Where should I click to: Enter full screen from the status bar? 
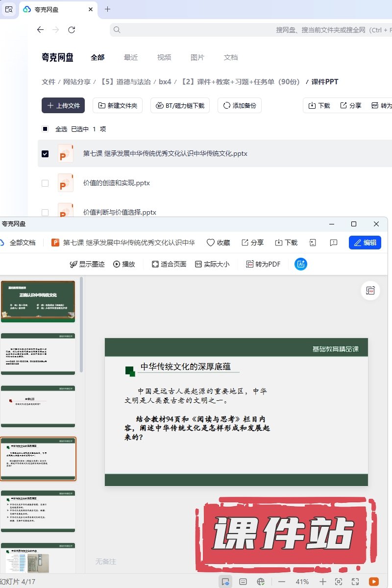coord(356,582)
